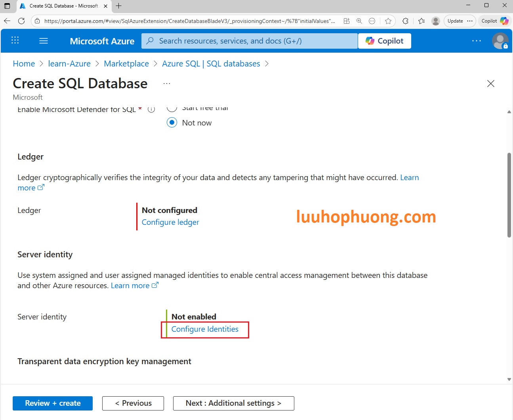Open the ellipsis menu beside Create SQL Database
The height and width of the screenshot is (420, 513).
pos(167,84)
